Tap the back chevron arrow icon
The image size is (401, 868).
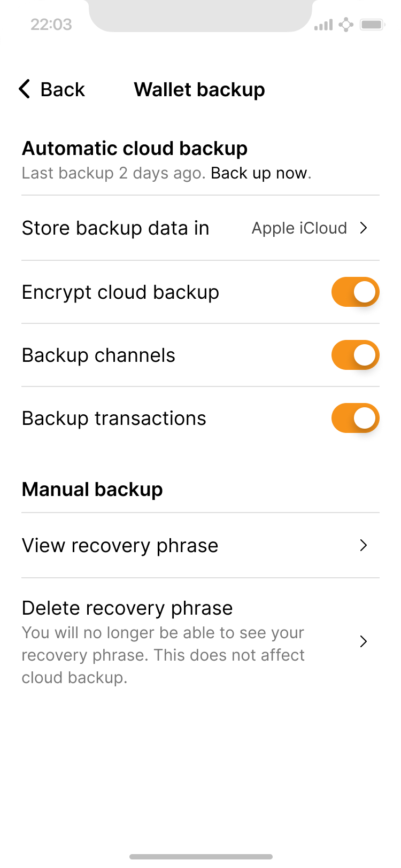point(24,89)
